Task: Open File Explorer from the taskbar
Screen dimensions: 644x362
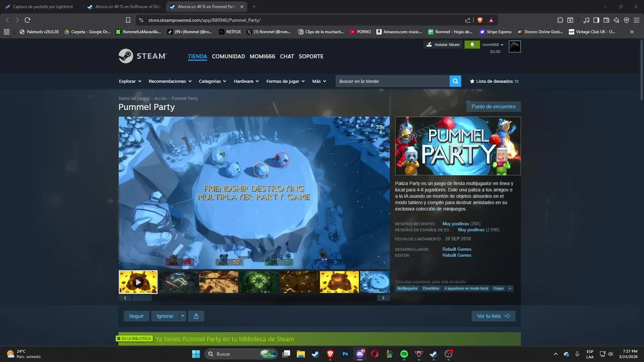Action: click(x=301, y=354)
